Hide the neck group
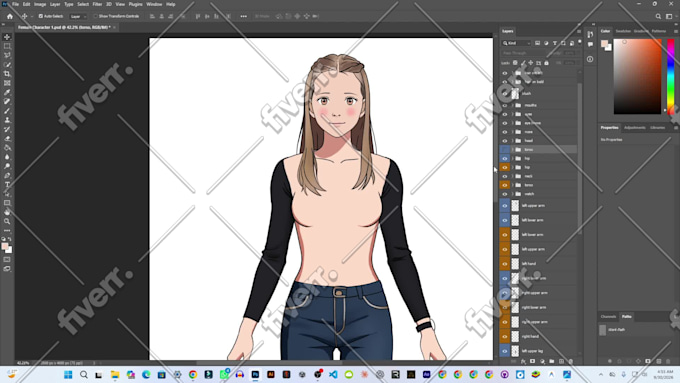680x383 pixels. click(x=505, y=176)
